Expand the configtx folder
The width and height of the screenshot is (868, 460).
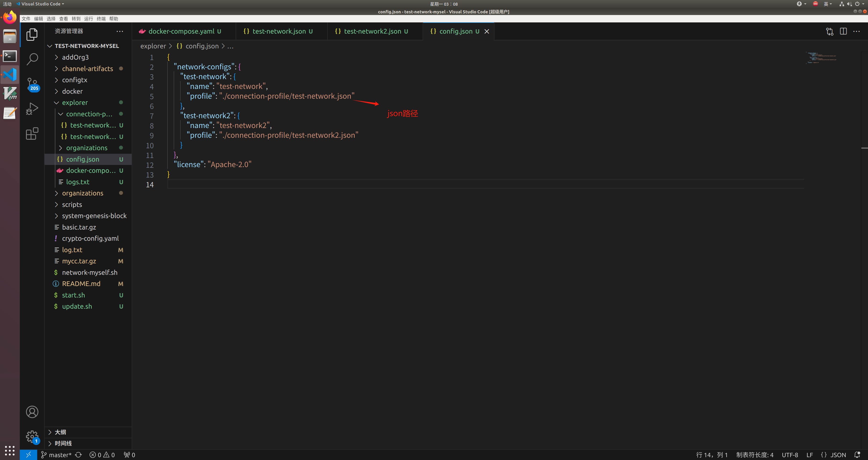pos(88,80)
